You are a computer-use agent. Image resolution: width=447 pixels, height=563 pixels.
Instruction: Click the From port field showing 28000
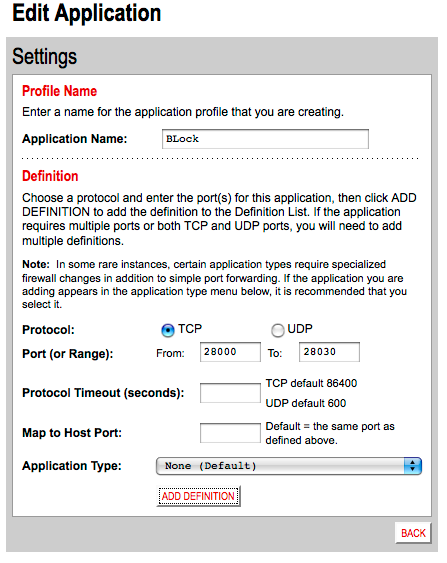coord(230,352)
